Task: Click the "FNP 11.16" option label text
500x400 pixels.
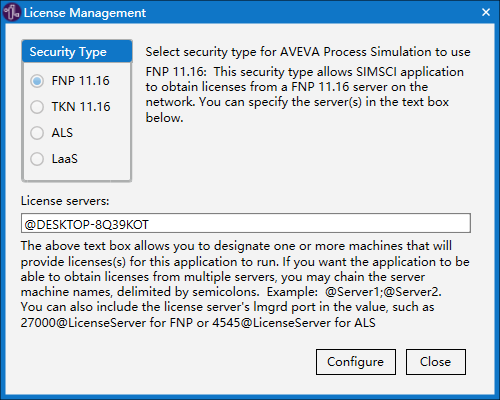Action: click(x=80, y=81)
